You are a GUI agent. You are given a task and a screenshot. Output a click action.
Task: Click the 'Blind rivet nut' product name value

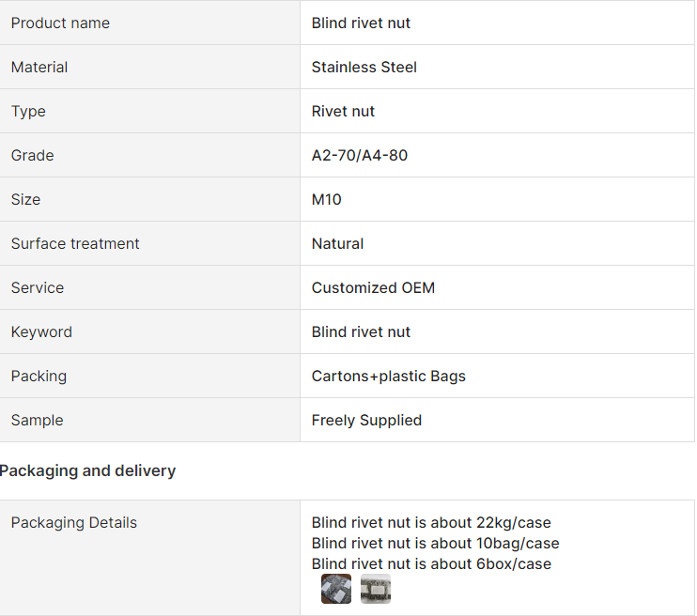361,23
